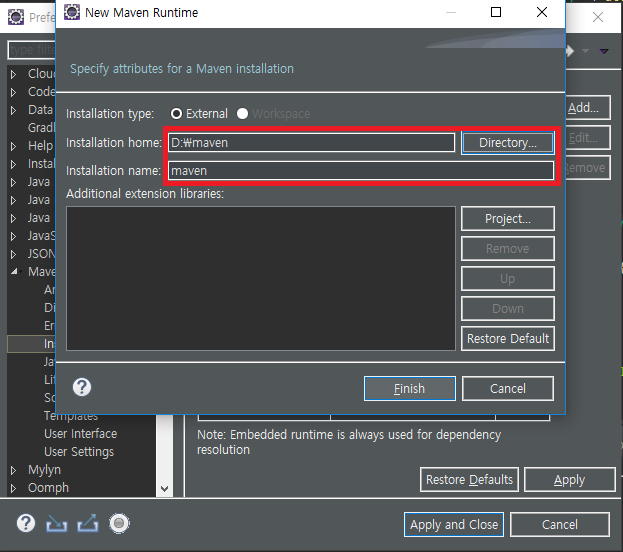
Task: Expand the JSON tree node in Preferences
Action: click(14, 254)
